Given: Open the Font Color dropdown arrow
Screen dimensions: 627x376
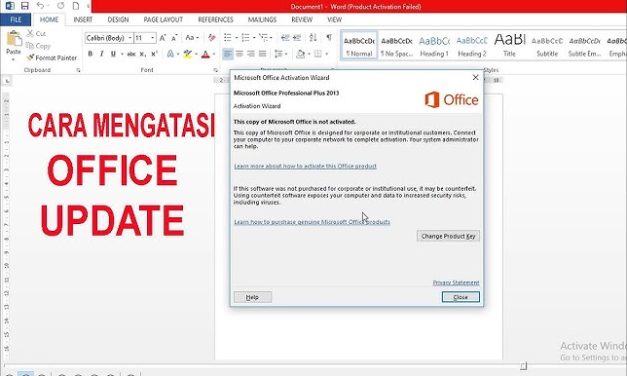Looking at the screenshot, I should pyautogui.click(x=214, y=54).
